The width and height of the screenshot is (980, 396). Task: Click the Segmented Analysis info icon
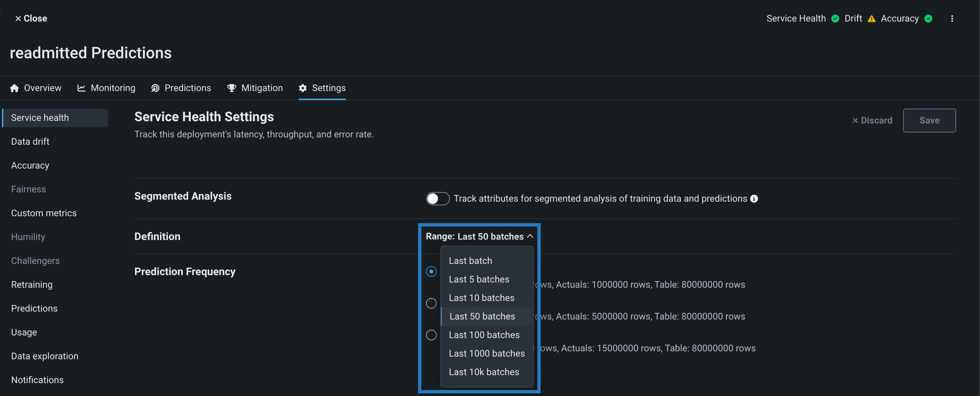(x=754, y=199)
